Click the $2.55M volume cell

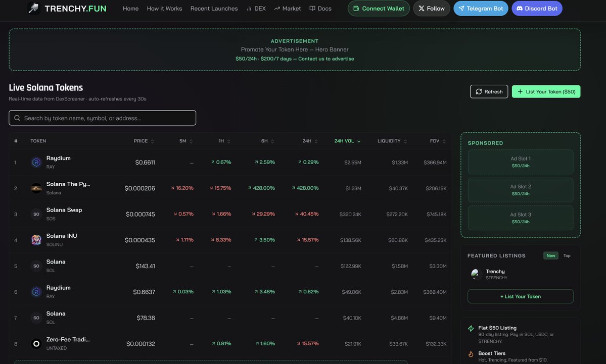click(x=353, y=163)
